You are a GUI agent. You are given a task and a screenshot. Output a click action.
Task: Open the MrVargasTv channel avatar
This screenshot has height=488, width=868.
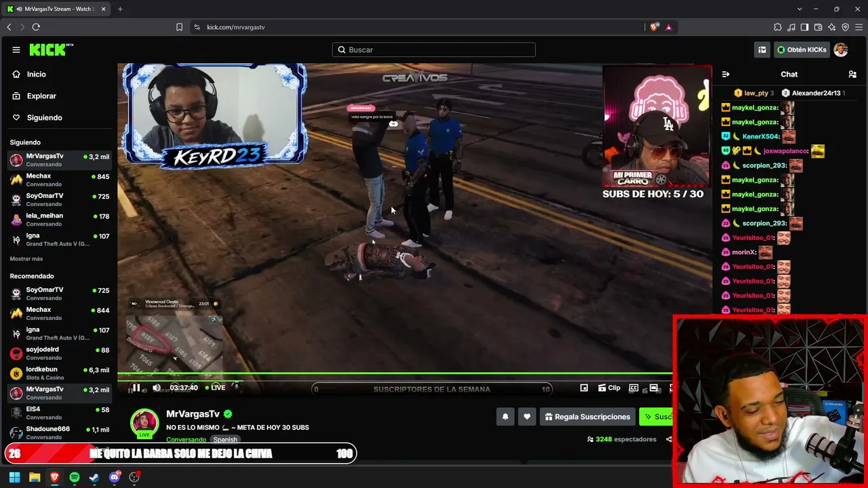[144, 423]
